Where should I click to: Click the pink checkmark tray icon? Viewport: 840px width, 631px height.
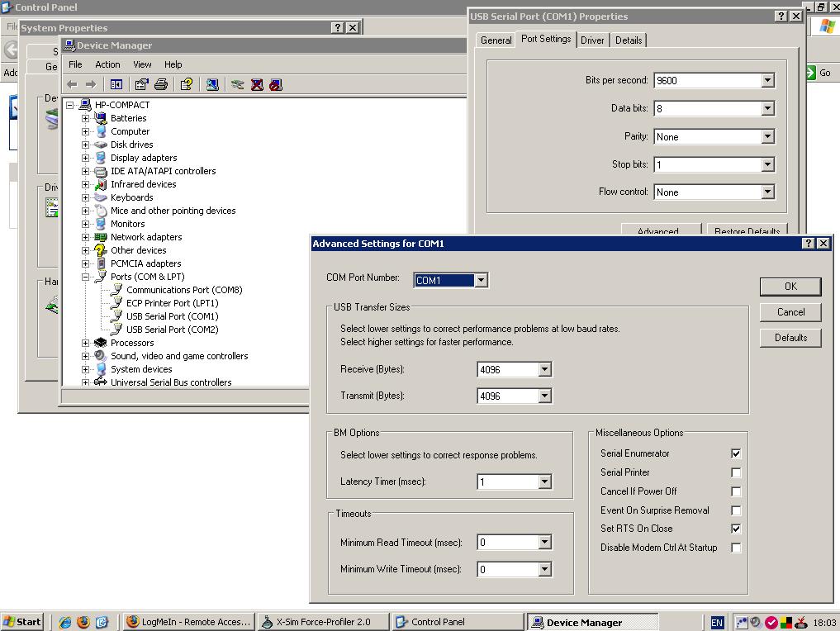771,623
